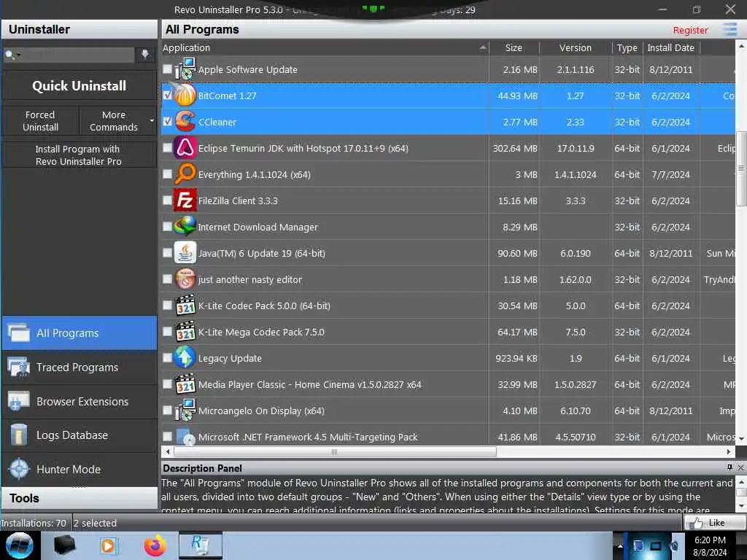The height and width of the screenshot is (560, 747).
Task: Sort by the Size column header
Action: [x=514, y=47]
